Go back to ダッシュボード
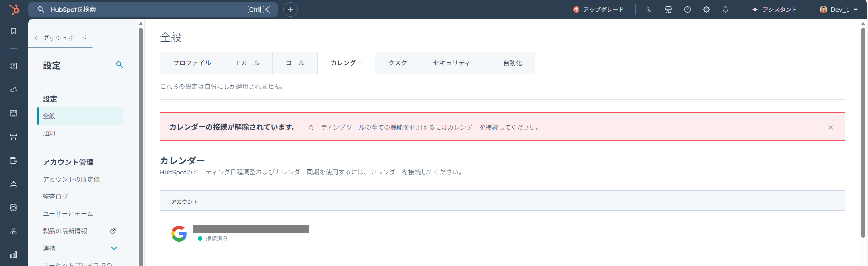This screenshot has width=868, height=266. coord(61,38)
